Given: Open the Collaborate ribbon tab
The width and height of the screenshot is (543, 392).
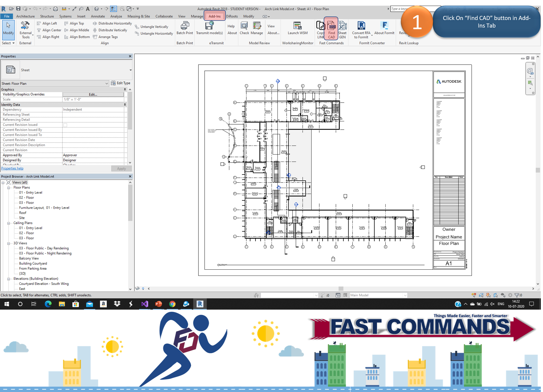Looking at the screenshot, I should pyautogui.click(x=164, y=16).
